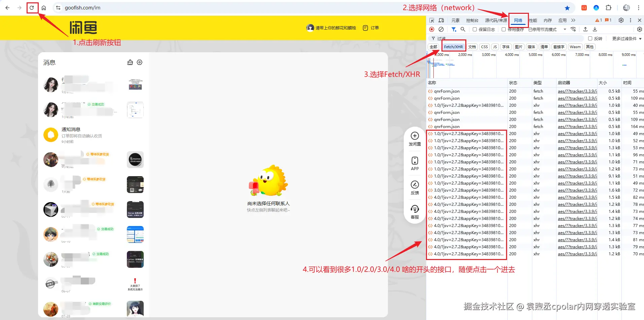Export HAR with download arrow
The height and width of the screenshot is (320, 644).
(595, 29)
